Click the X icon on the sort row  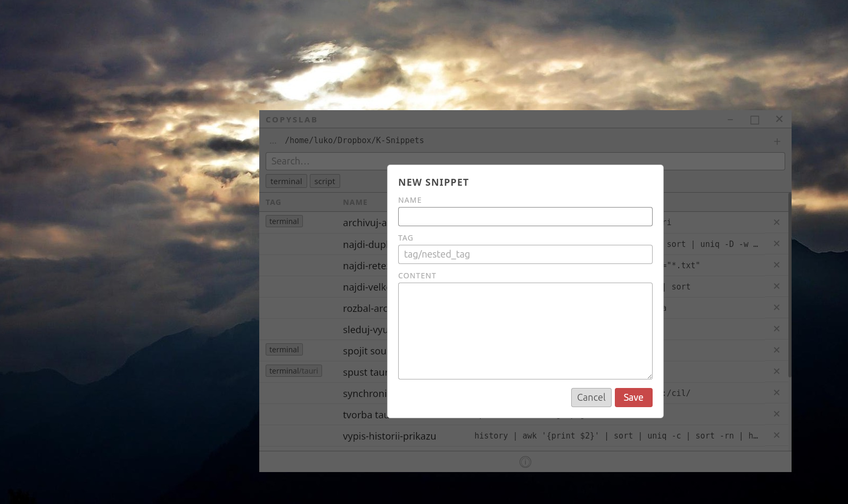point(776,286)
